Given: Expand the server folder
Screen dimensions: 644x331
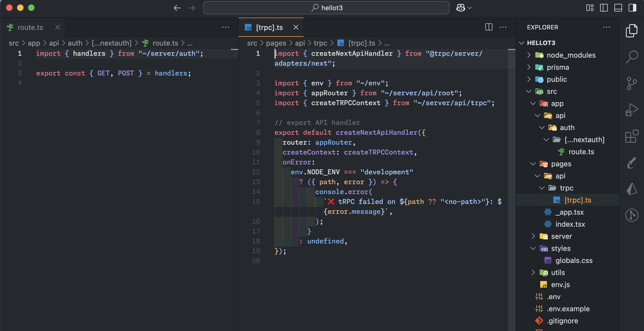Looking at the screenshot, I should pos(561,236).
